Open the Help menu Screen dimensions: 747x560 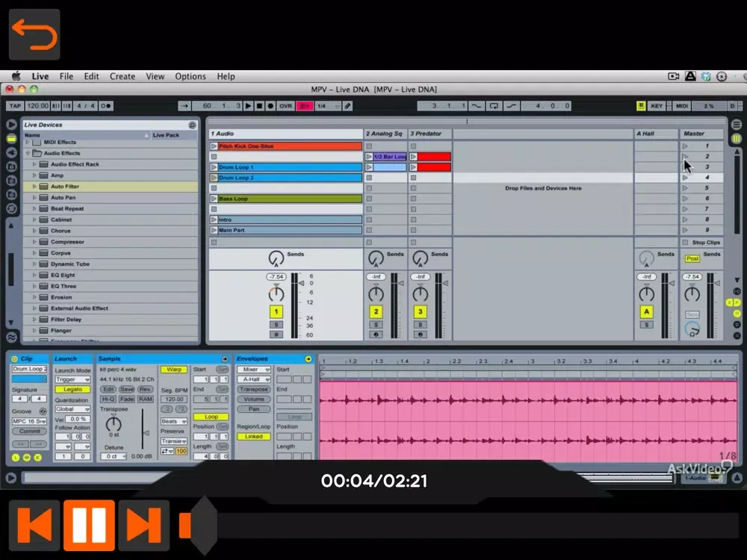[x=226, y=76]
